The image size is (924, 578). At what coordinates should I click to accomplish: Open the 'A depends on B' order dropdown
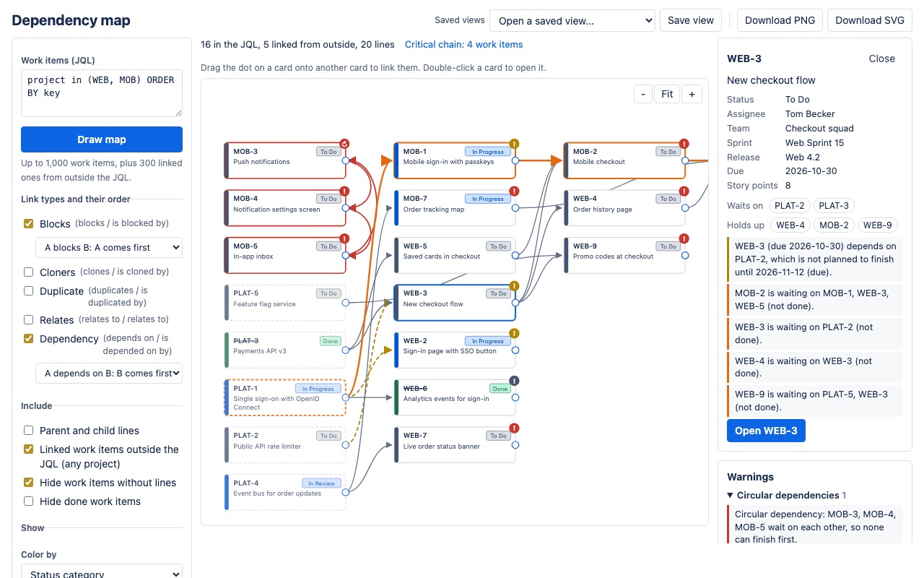point(109,373)
